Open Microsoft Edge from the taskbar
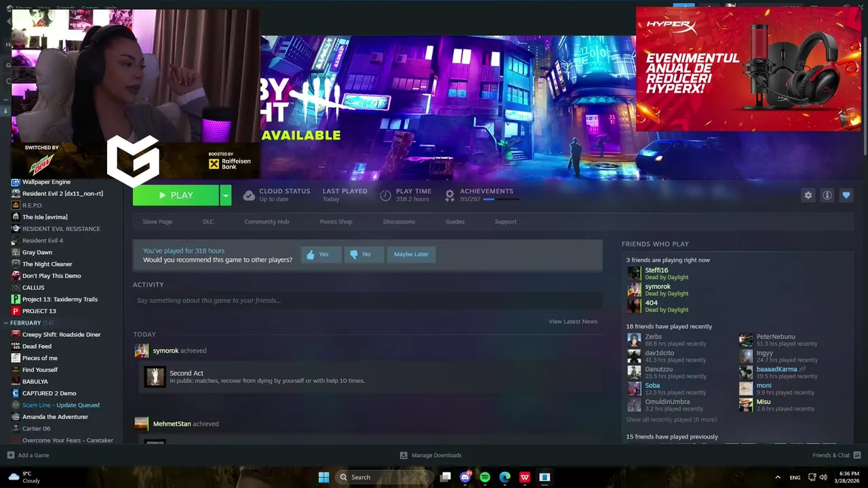 point(505,477)
